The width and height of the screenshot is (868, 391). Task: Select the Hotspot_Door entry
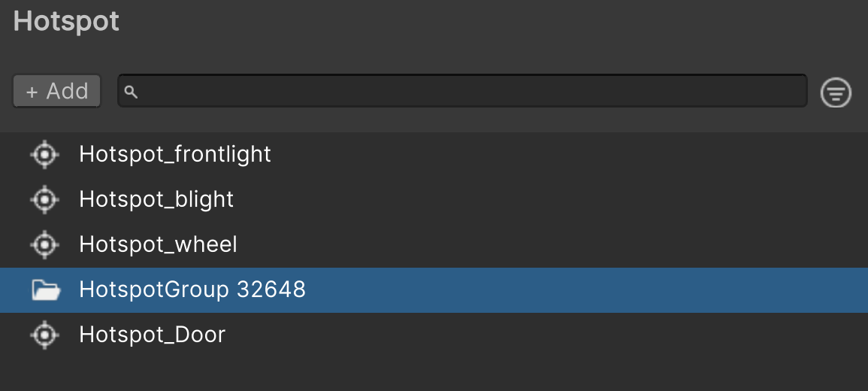(x=153, y=335)
